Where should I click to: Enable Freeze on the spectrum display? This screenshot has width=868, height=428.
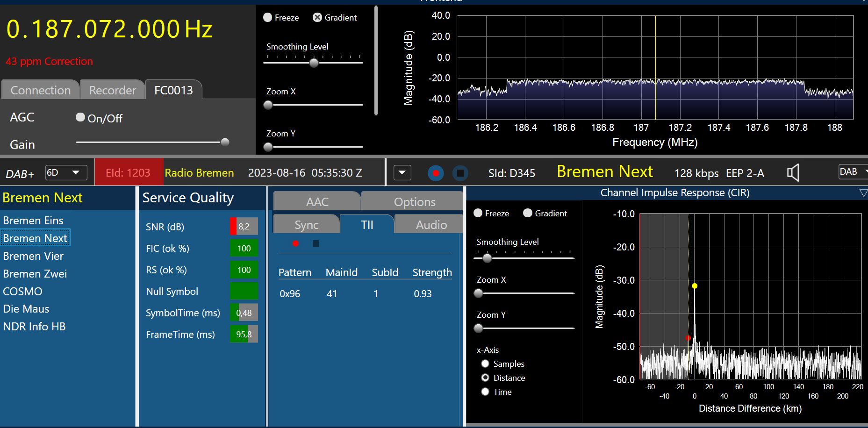click(268, 18)
